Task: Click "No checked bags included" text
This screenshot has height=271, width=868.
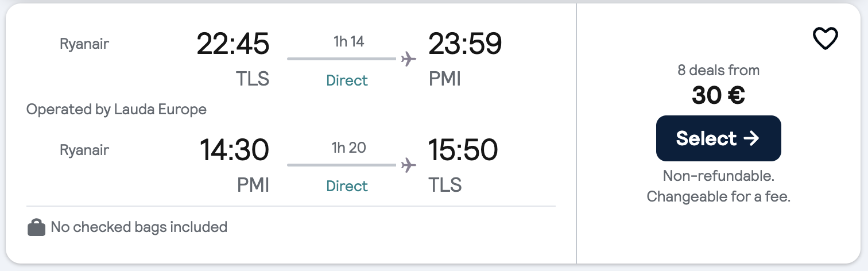Action: (139, 227)
